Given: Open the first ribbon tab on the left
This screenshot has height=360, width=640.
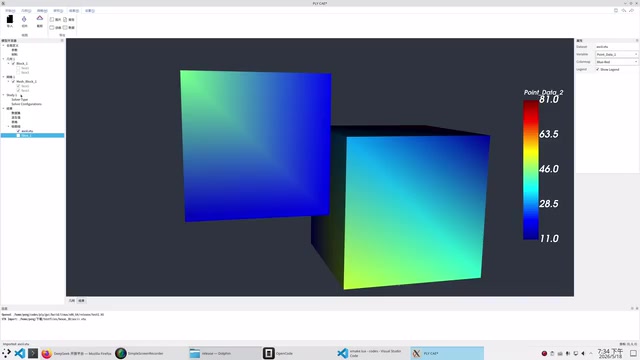Looking at the screenshot, I should click(10, 11).
